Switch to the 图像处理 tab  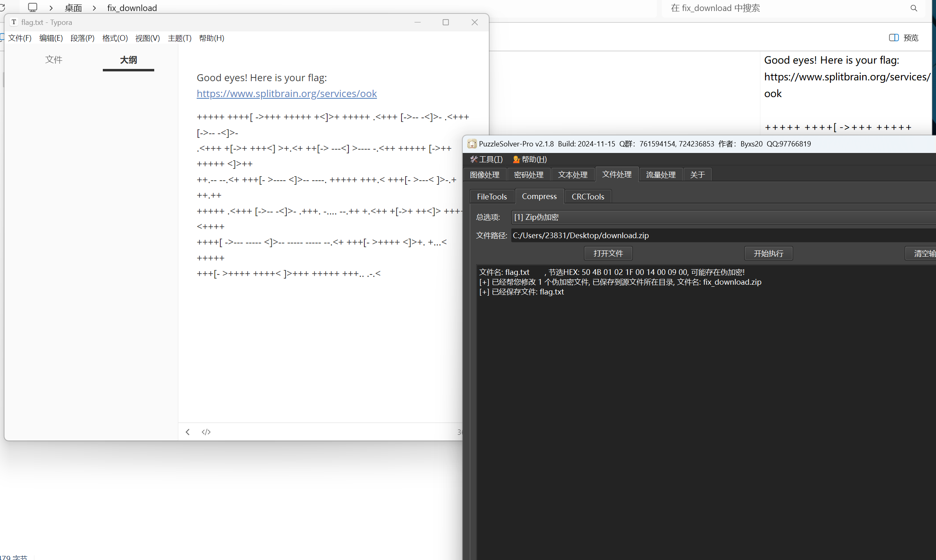[485, 175]
